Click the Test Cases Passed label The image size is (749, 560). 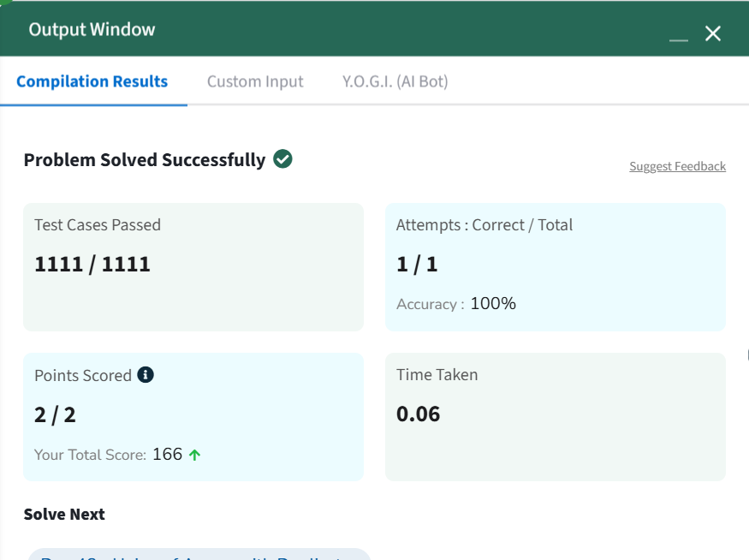[98, 225]
